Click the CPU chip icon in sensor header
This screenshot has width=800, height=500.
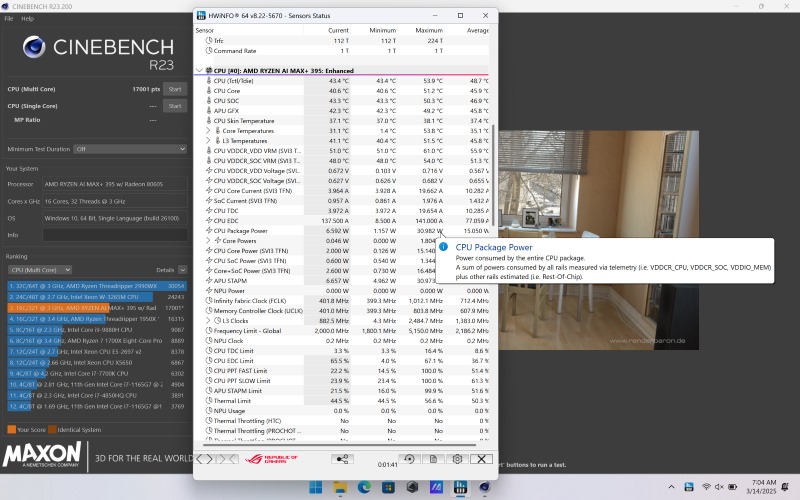(x=209, y=70)
